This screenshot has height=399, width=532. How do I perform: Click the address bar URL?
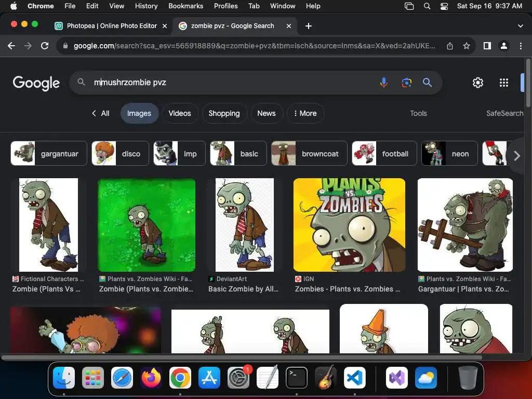click(x=254, y=46)
